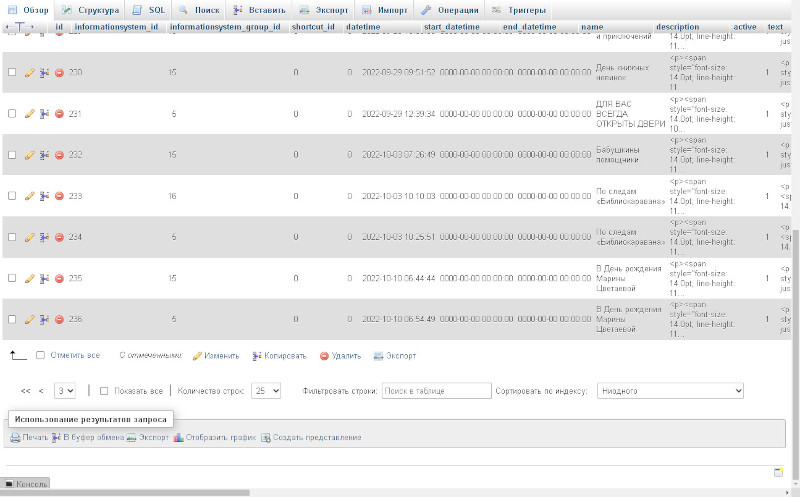Click the column move arrows icon in header
The image size is (800, 497).
coord(19,27)
